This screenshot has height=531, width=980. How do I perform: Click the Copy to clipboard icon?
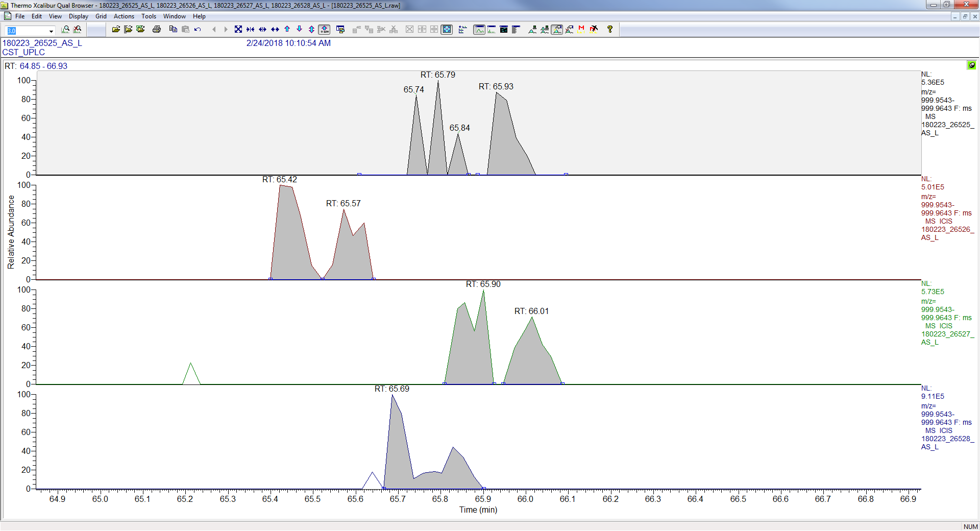(173, 30)
